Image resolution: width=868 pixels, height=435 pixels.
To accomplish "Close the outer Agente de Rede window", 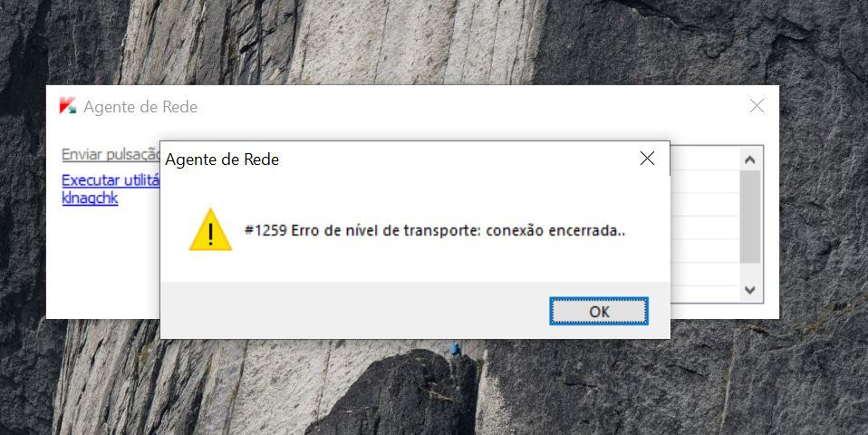I will [757, 106].
